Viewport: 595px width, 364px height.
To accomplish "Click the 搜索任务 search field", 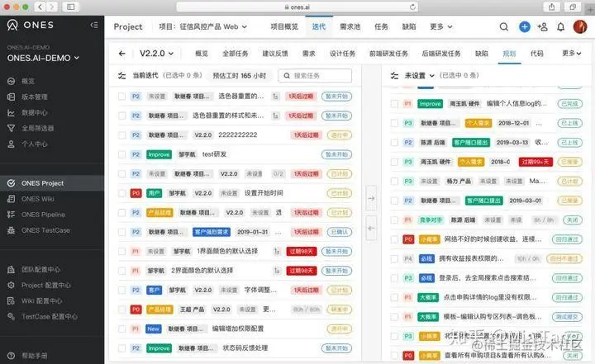I will (315, 75).
